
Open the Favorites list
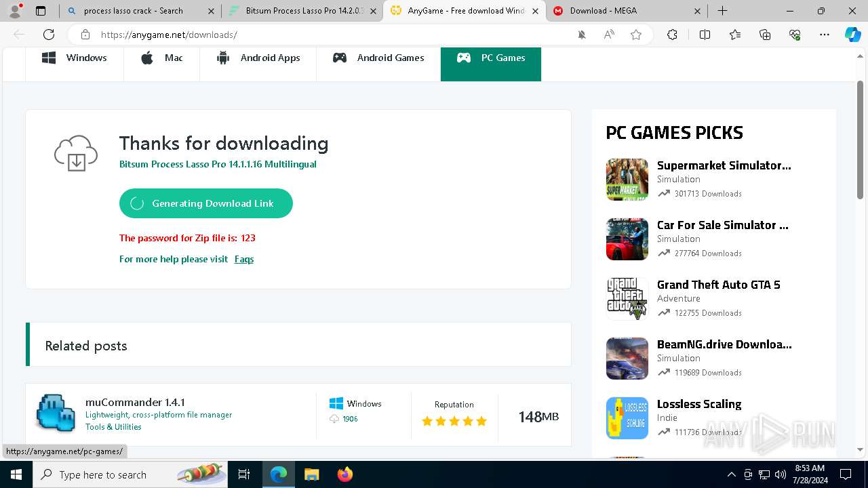(735, 35)
